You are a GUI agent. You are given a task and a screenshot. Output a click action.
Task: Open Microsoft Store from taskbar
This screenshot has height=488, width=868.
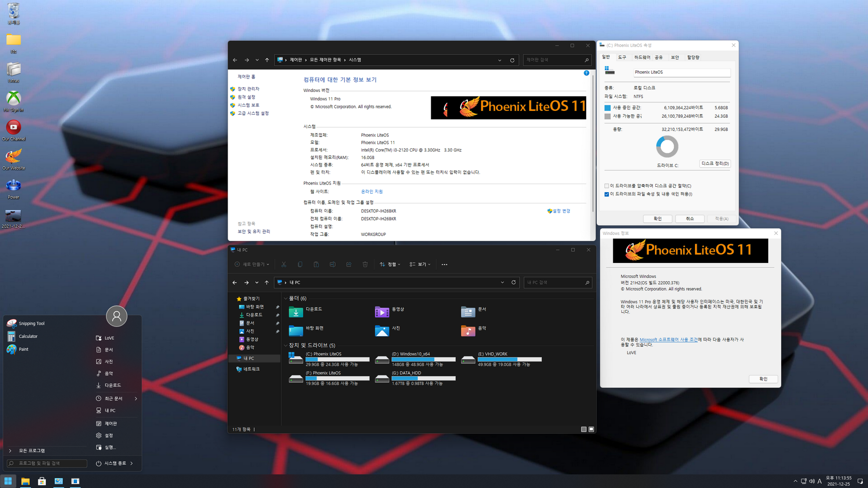tap(42, 481)
